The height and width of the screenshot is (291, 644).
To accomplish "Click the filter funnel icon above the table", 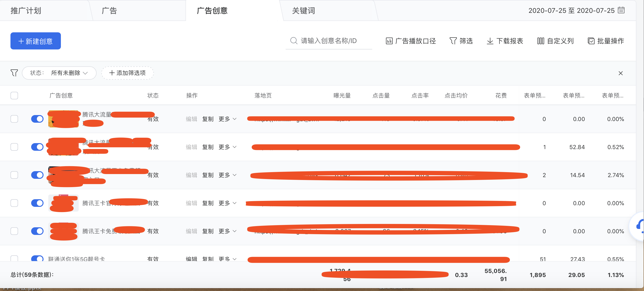I will pos(14,73).
